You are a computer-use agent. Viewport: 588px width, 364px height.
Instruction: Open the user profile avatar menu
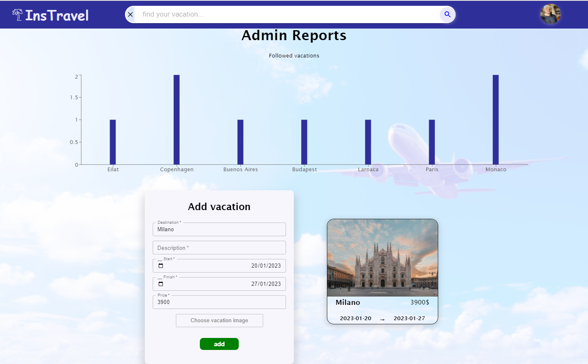coord(550,14)
